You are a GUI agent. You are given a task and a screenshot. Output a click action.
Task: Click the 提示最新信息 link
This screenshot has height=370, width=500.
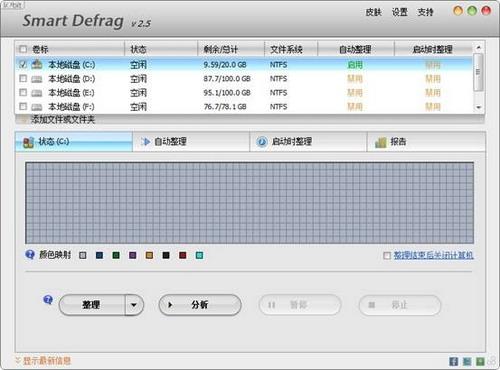click(47, 360)
